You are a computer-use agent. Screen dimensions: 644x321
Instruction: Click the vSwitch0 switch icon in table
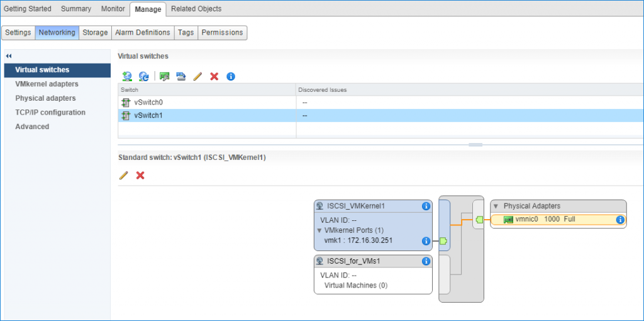pos(126,103)
